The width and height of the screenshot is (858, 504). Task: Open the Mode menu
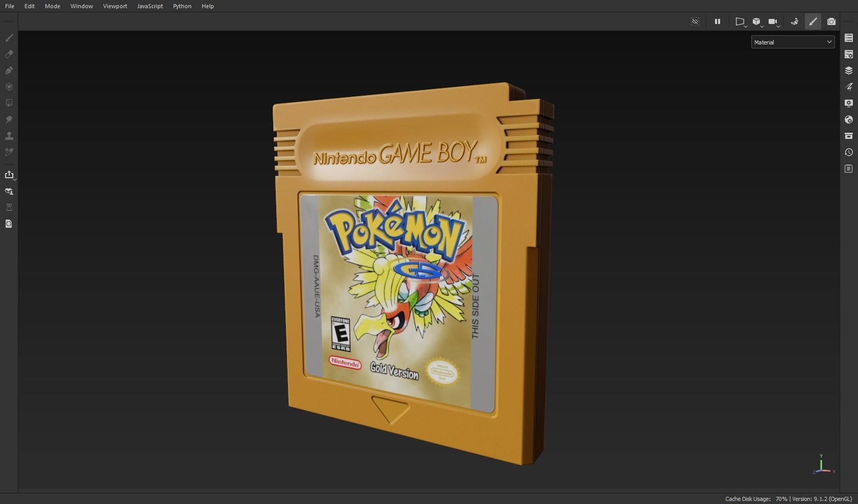tap(53, 6)
